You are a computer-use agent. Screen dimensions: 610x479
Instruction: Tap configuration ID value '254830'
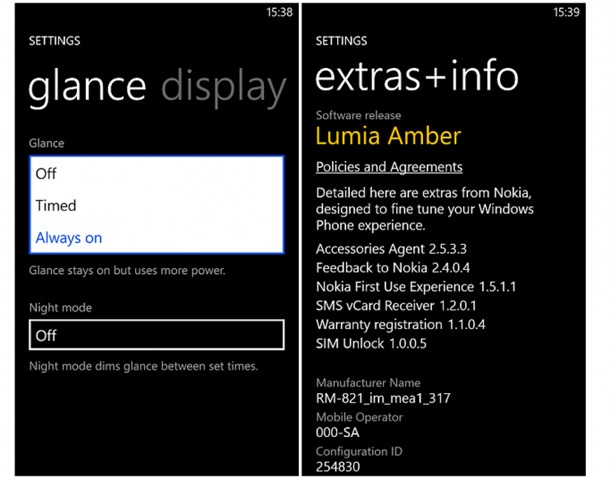tap(338, 467)
